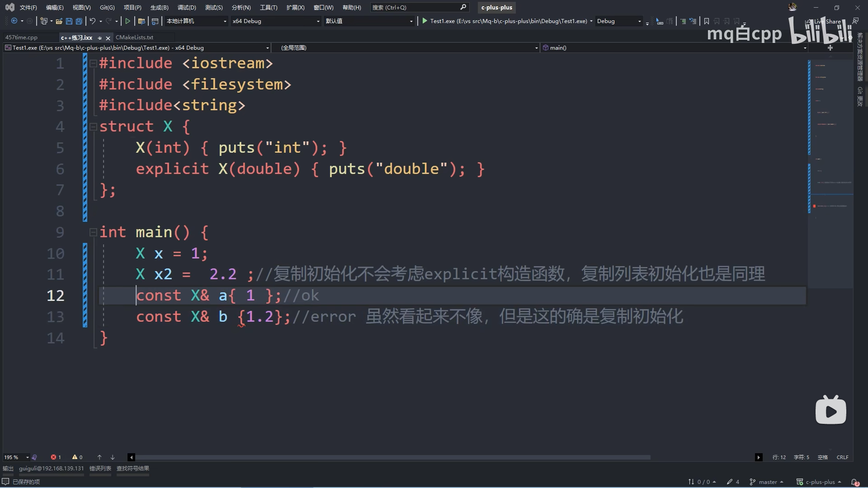Click the green Start Without Debugging icon
Screen dimensions: 868x488
click(x=128, y=21)
